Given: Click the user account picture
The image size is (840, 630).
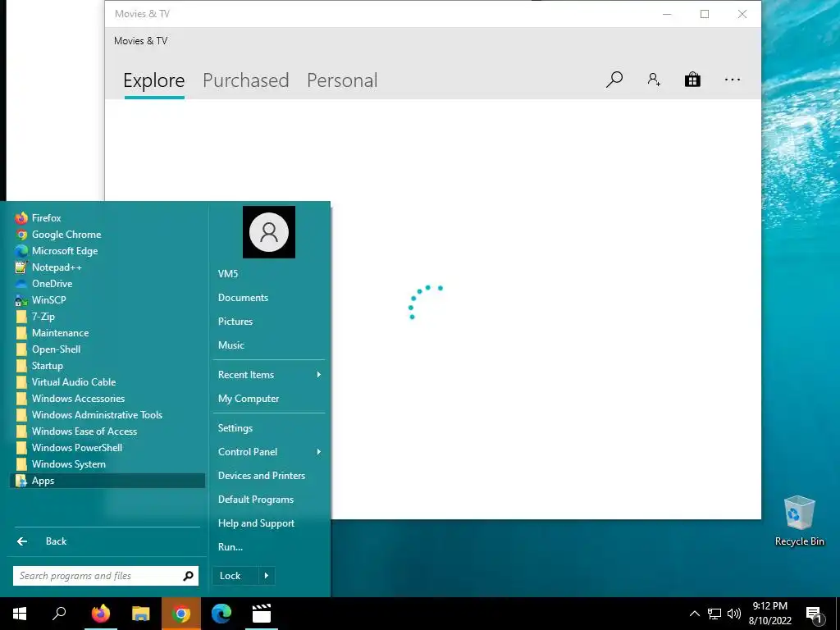Looking at the screenshot, I should point(269,232).
